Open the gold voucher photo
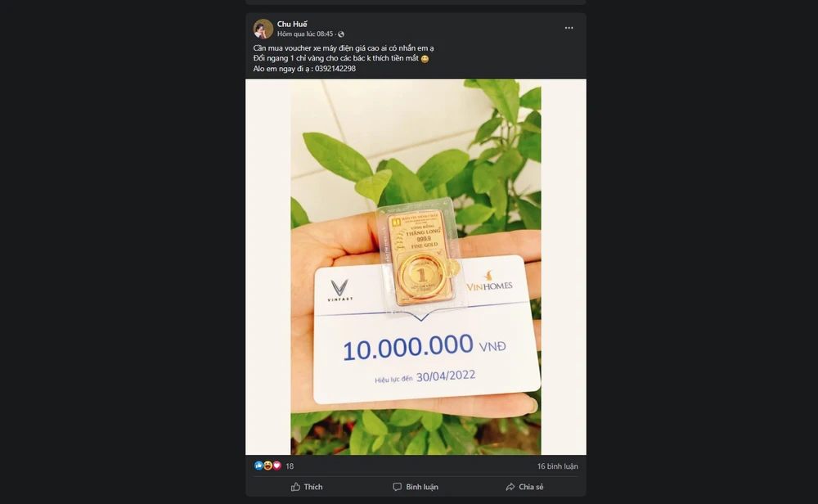The height and width of the screenshot is (504, 818). [x=416, y=267]
